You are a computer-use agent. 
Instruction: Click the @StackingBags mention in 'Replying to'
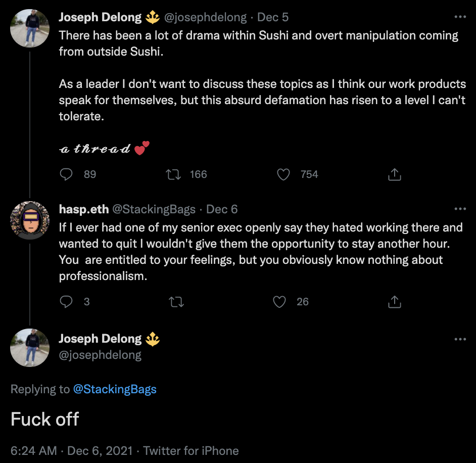[115, 389]
